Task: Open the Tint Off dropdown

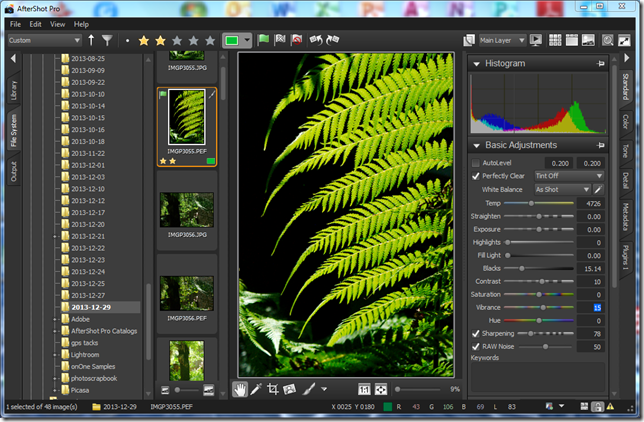Action: (569, 176)
